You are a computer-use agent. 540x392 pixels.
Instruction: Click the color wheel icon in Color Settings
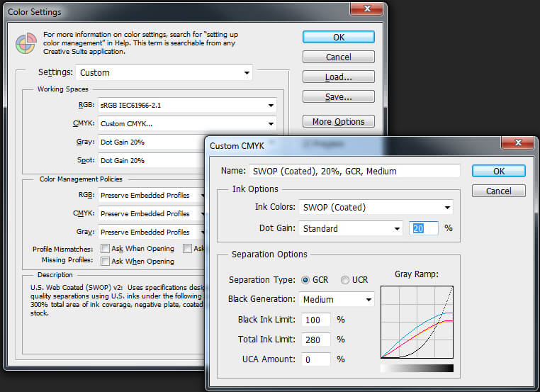tap(26, 43)
